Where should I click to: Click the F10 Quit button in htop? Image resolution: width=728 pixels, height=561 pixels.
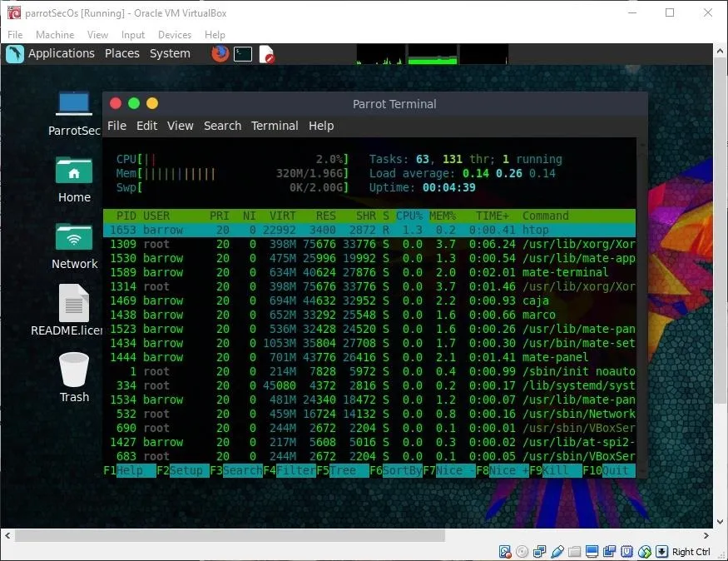click(x=609, y=470)
